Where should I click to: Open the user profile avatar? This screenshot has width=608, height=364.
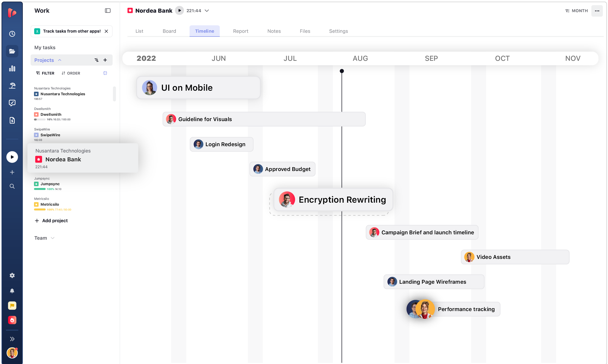(x=12, y=353)
